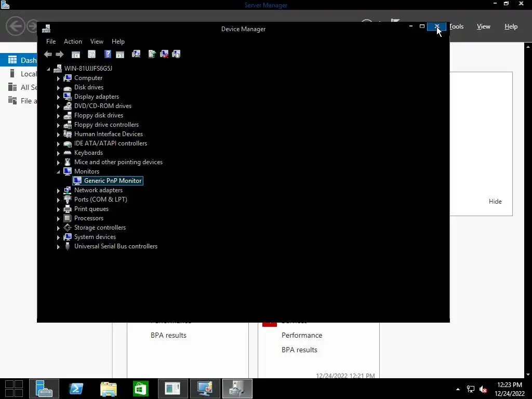Screen dimensions: 532x399
Task: Show hidden tray icons arrow
Action: pos(458,389)
